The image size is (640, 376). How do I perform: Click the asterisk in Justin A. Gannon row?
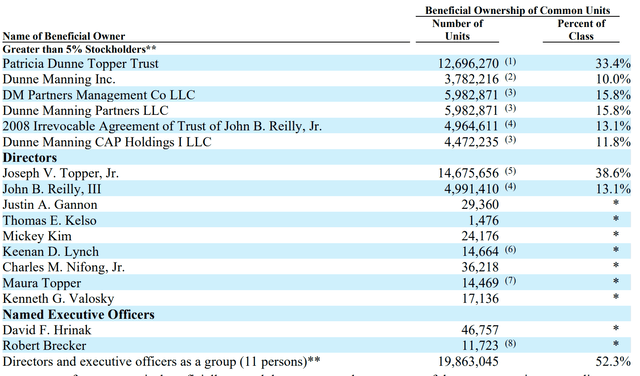(x=616, y=203)
